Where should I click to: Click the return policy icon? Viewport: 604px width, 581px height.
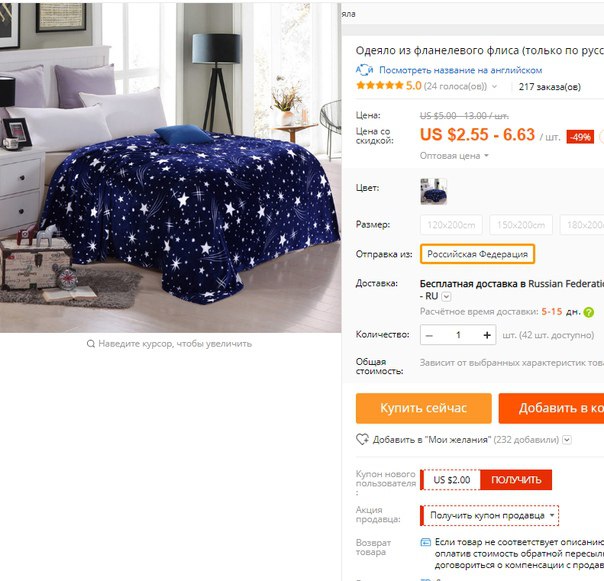[x=425, y=542]
